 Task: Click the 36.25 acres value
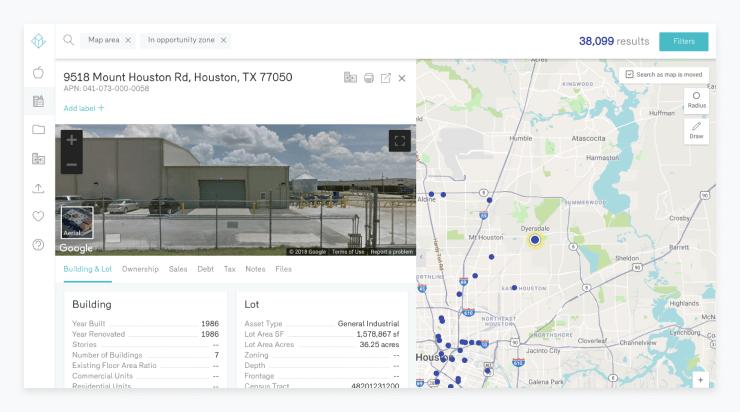pyautogui.click(x=379, y=345)
